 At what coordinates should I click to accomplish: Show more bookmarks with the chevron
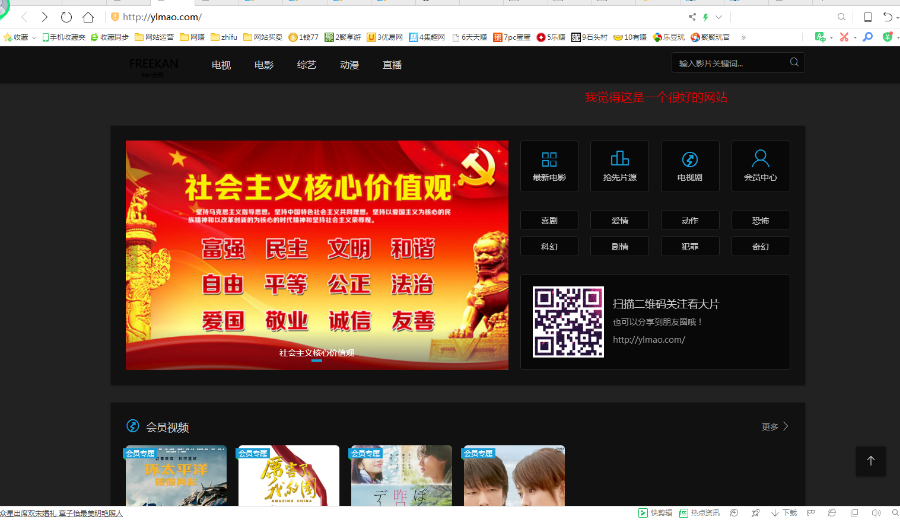pos(743,37)
